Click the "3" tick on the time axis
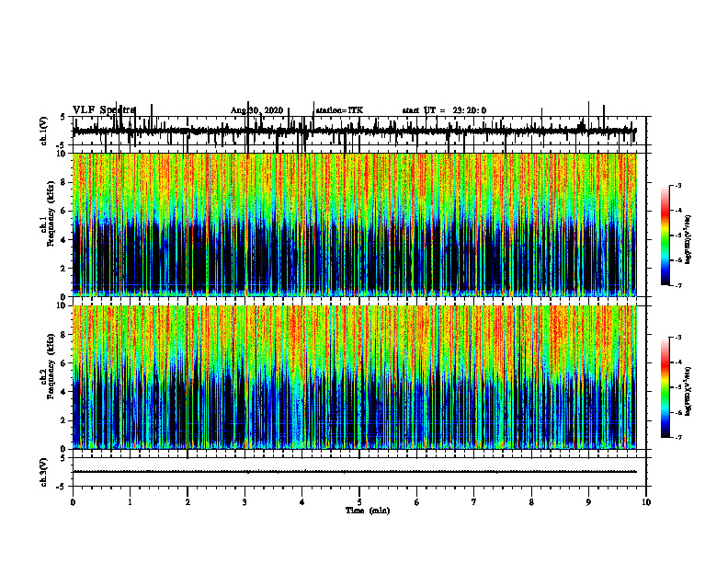The image size is (728, 563). coord(245,502)
